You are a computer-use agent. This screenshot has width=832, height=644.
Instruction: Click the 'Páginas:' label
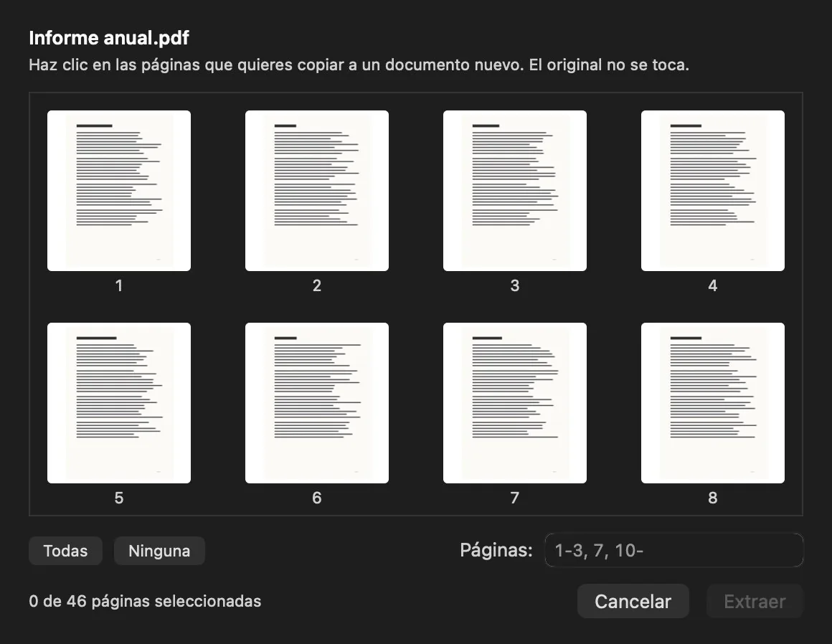click(496, 550)
